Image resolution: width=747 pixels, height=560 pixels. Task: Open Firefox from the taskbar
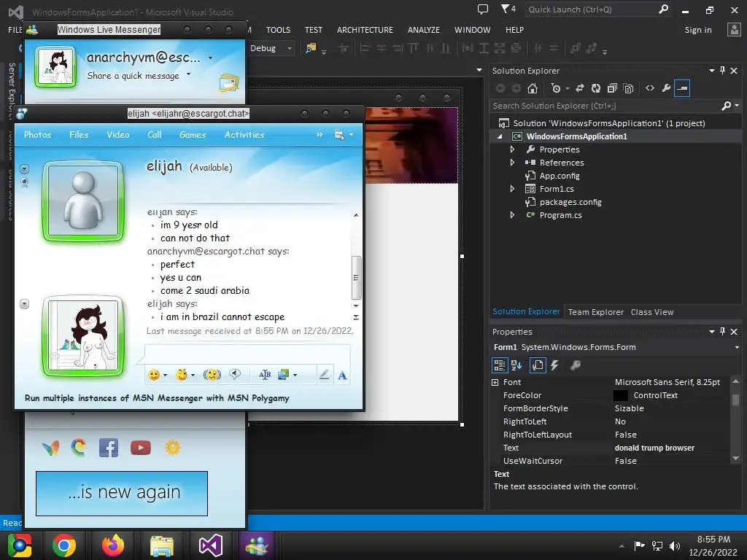113,545
